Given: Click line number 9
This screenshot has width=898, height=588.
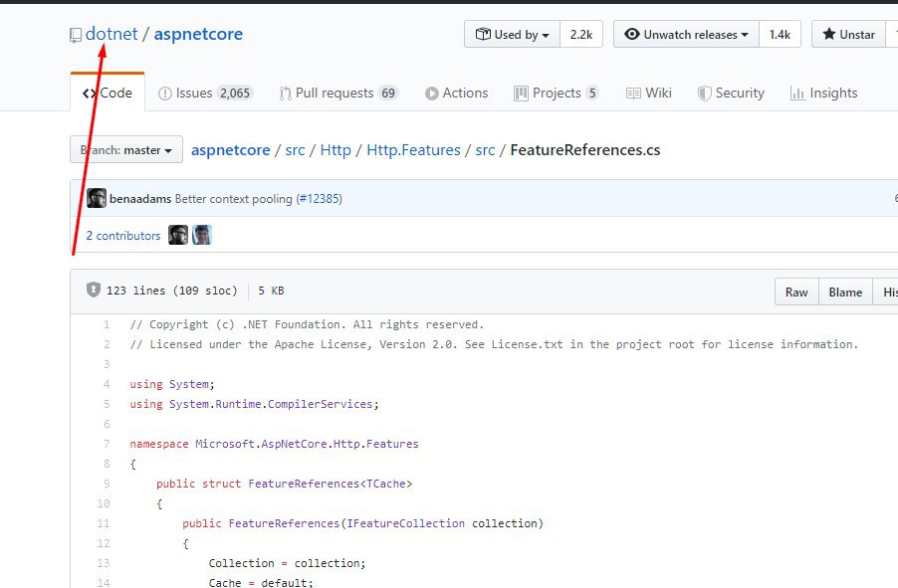Looking at the screenshot, I should click(107, 484).
